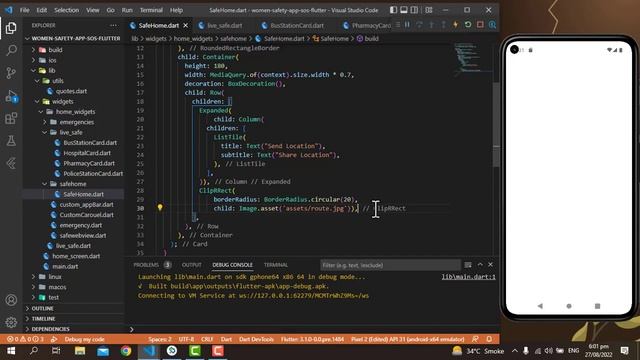Open the Accounts menu in activity bar
Screen dimensions: 640x360
(11, 300)
